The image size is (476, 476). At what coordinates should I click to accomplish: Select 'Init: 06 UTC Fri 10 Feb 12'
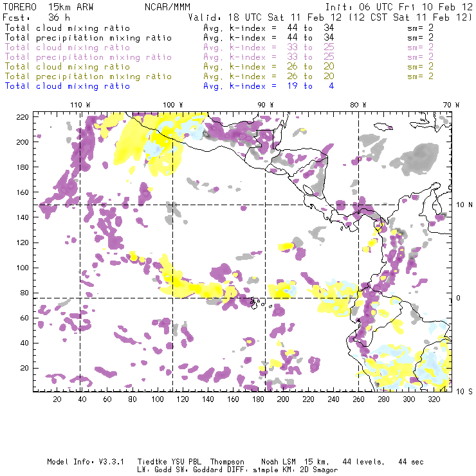click(x=398, y=7)
